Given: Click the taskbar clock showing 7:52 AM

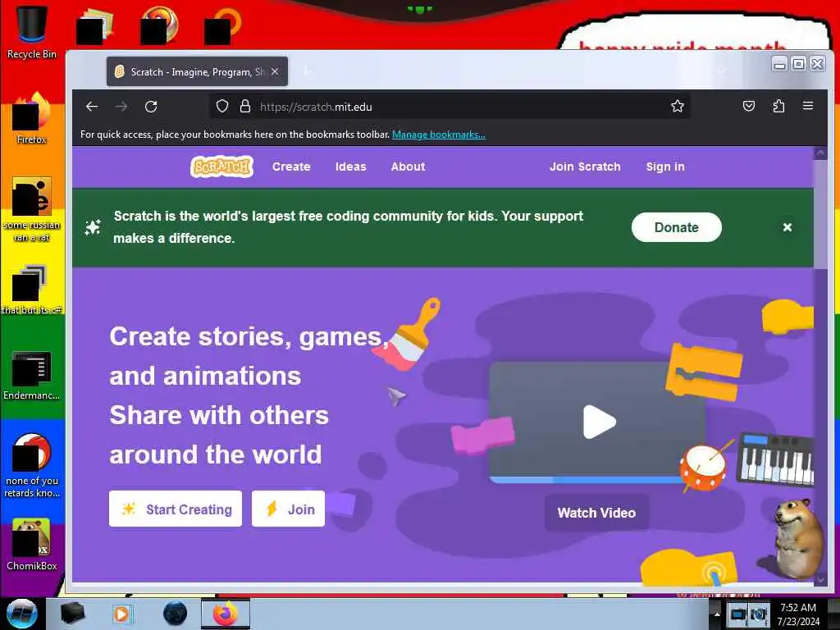Looking at the screenshot, I should 798,614.
